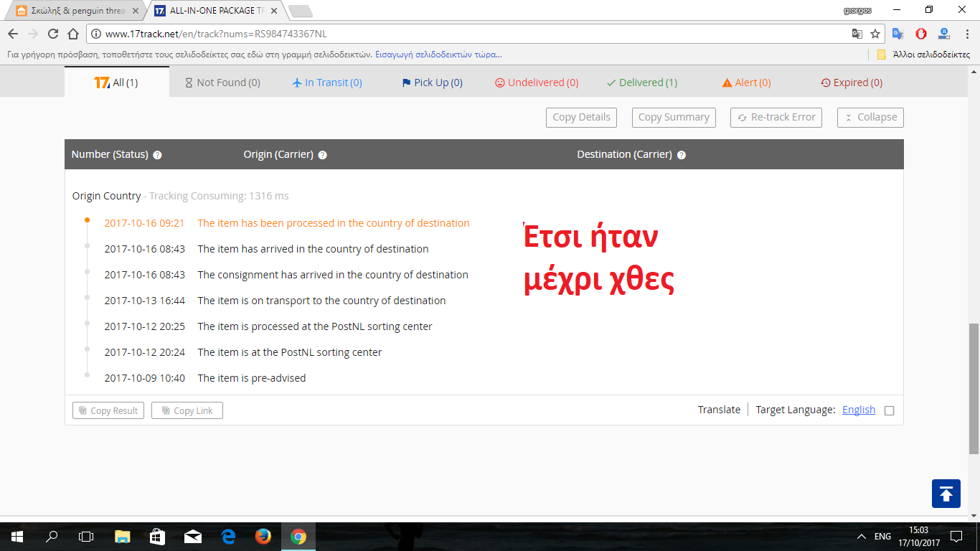Change target language via the English link
This screenshot has width=980, height=551.
(x=859, y=410)
